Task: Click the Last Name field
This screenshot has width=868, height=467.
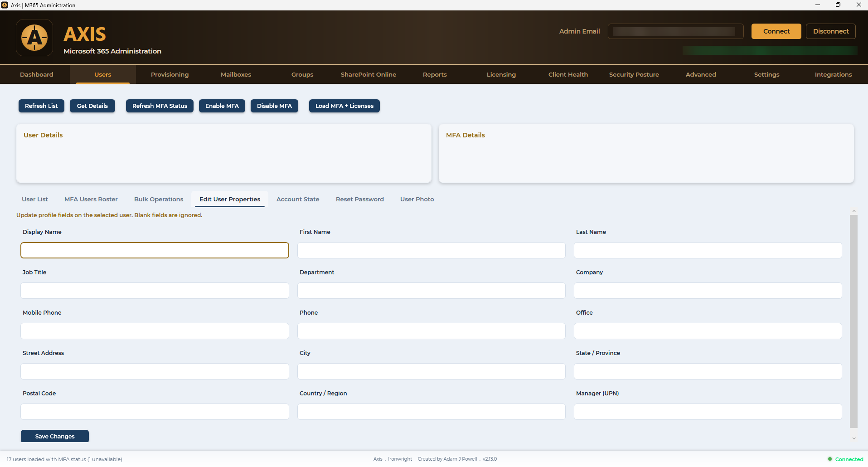Action: [x=708, y=250]
